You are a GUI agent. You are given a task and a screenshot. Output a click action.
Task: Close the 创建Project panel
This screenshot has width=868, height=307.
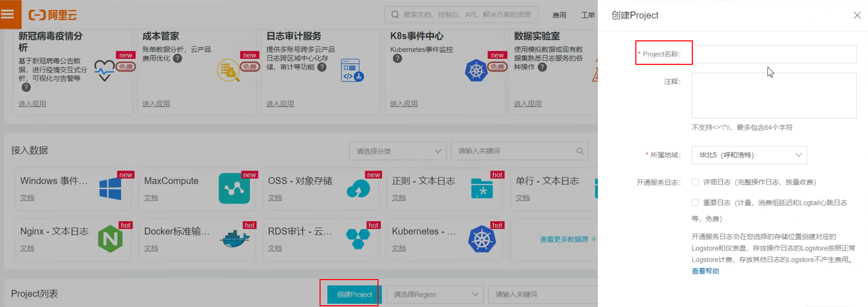click(857, 15)
